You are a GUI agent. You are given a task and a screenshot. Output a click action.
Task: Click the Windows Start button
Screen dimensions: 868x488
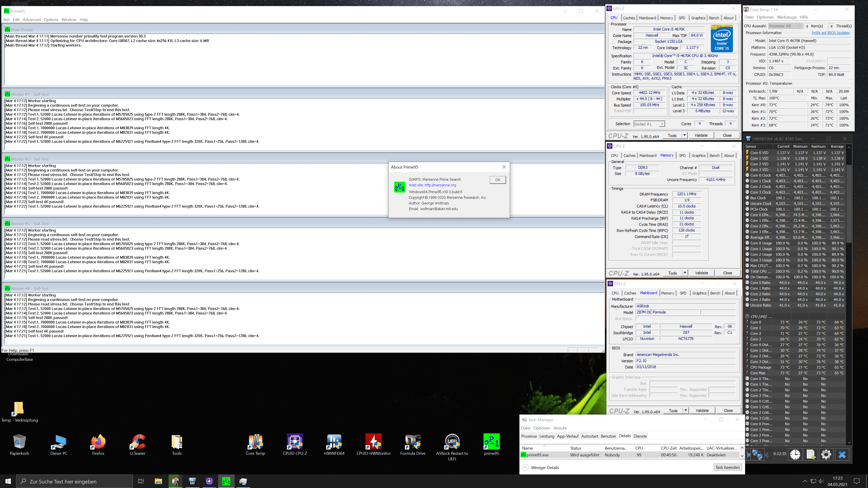[8, 481]
